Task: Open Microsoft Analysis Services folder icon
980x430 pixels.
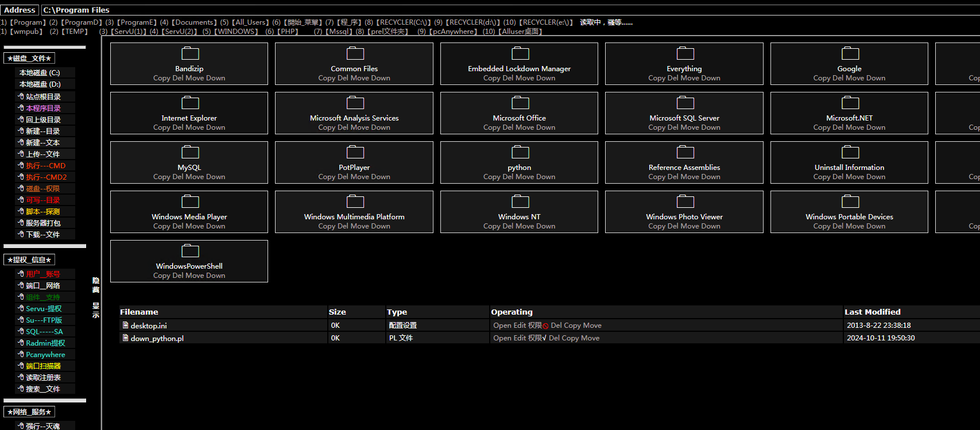Action: [x=355, y=103]
